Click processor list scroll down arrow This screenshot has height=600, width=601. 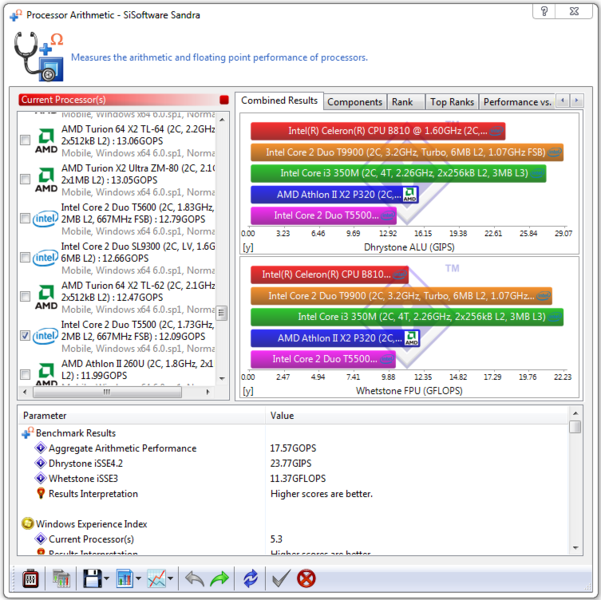(222, 378)
